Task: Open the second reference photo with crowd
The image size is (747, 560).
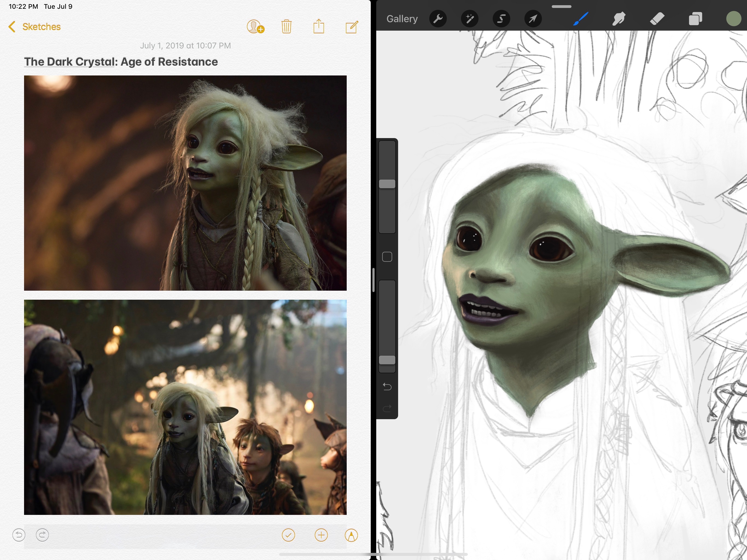Action: (185, 407)
